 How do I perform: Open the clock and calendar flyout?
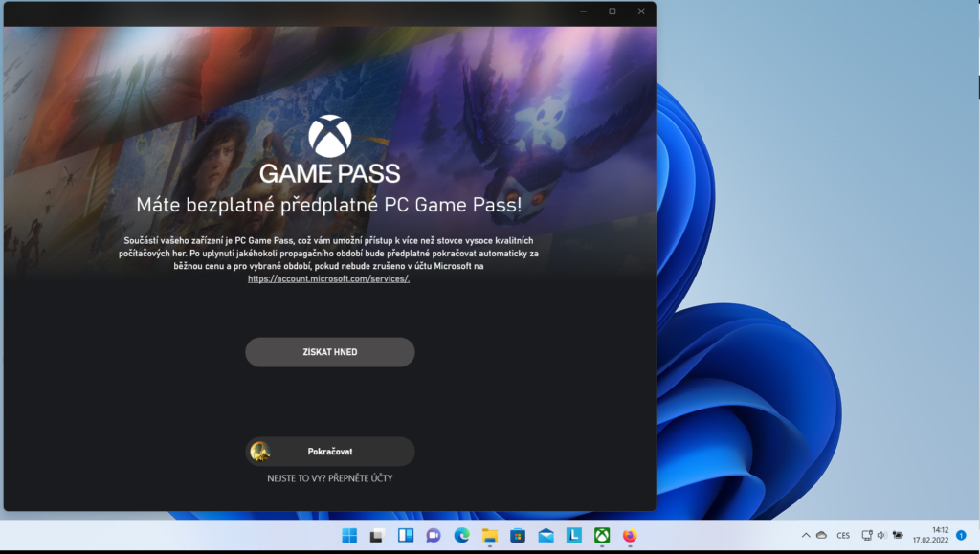[930, 535]
